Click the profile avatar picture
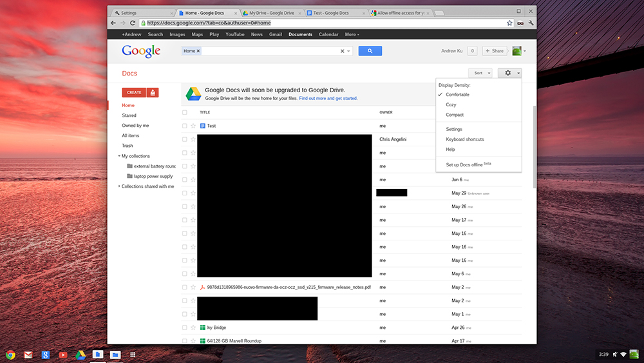This screenshot has width=644, height=363. coord(516,51)
